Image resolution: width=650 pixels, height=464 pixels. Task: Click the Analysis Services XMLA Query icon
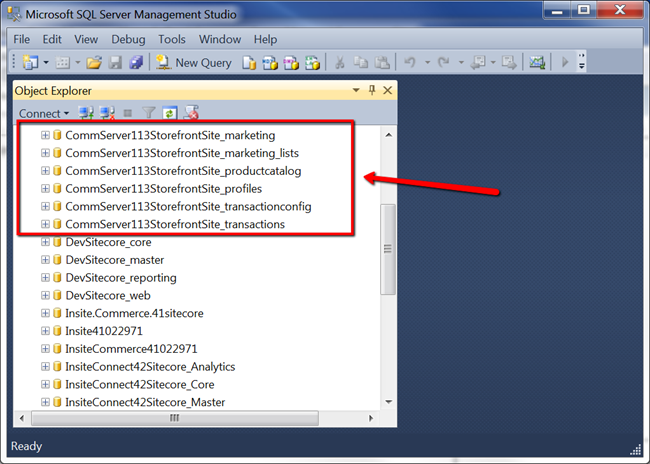pyautogui.click(x=312, y=63)
